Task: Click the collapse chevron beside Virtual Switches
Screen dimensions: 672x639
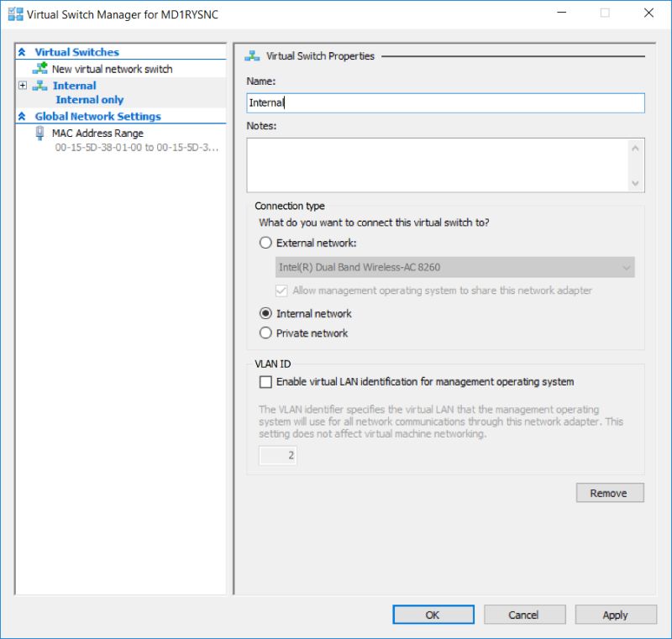Action: click(x=23, y=51)
